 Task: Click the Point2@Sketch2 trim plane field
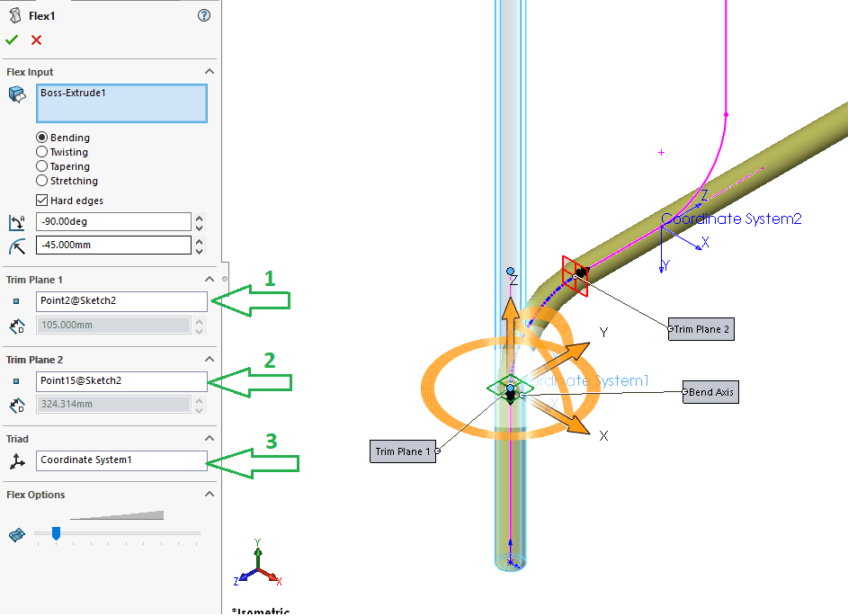[x=121, y=301]
